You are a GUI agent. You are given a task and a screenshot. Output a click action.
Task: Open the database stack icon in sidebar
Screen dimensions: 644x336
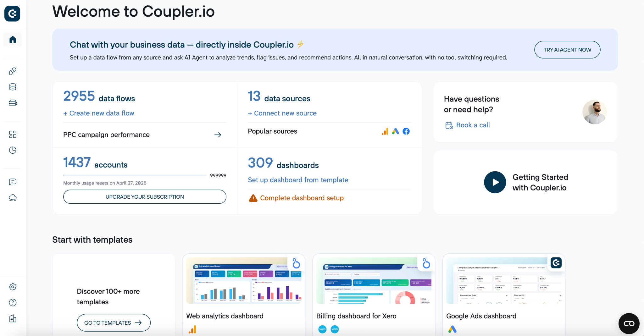click(x=13, y=87)
